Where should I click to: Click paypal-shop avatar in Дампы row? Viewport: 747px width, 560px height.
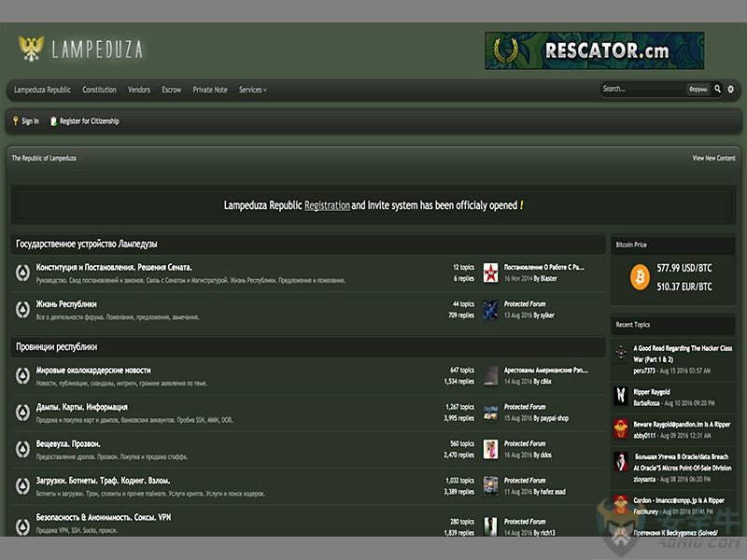pos(490,413)
